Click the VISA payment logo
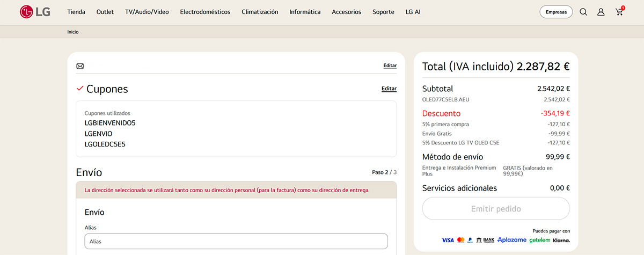Screen dimensions: 644x255 [447, 240]
